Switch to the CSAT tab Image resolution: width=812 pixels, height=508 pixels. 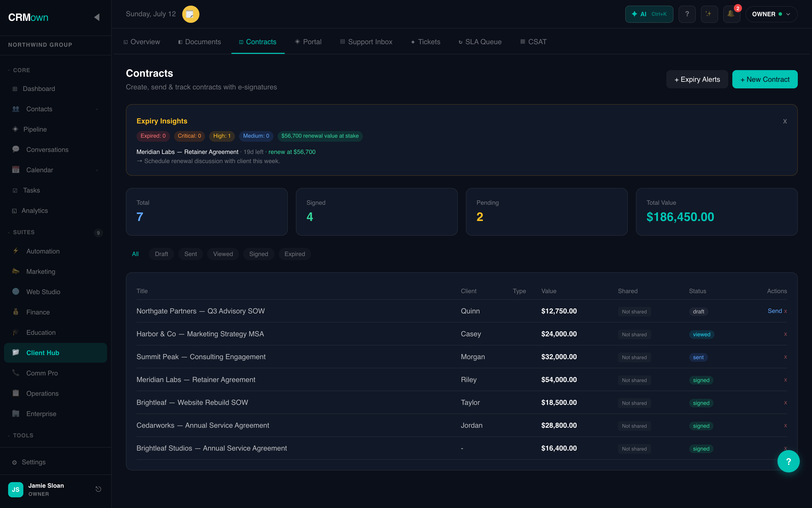coord(533,42)
